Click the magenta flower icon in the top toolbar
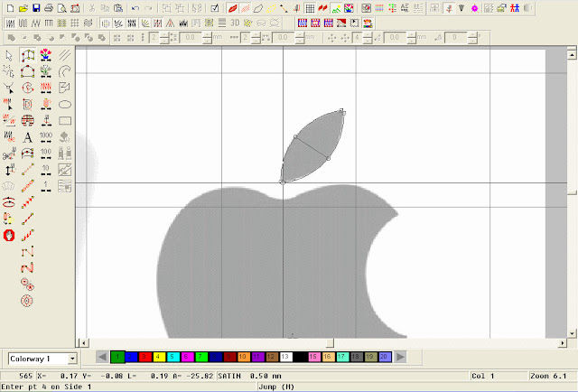Image resolution: width=578 pixels, height=392 pixels. pos(474,8)
